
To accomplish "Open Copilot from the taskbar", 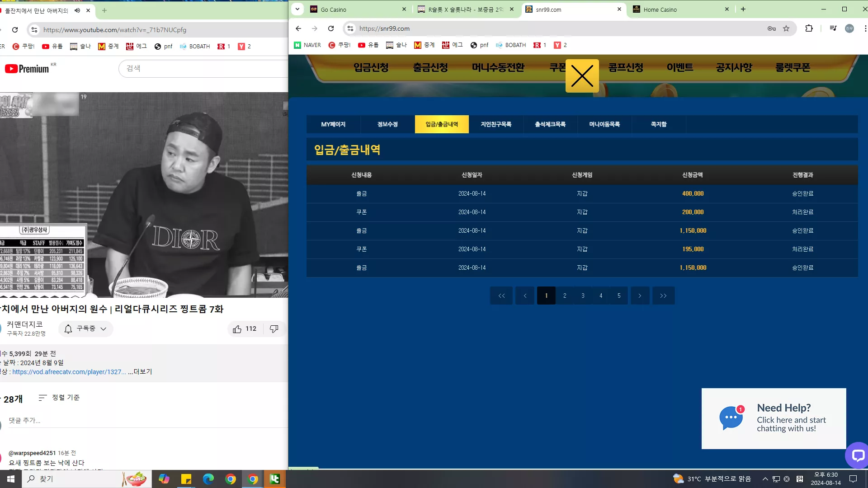I will [x=164, y=479].
